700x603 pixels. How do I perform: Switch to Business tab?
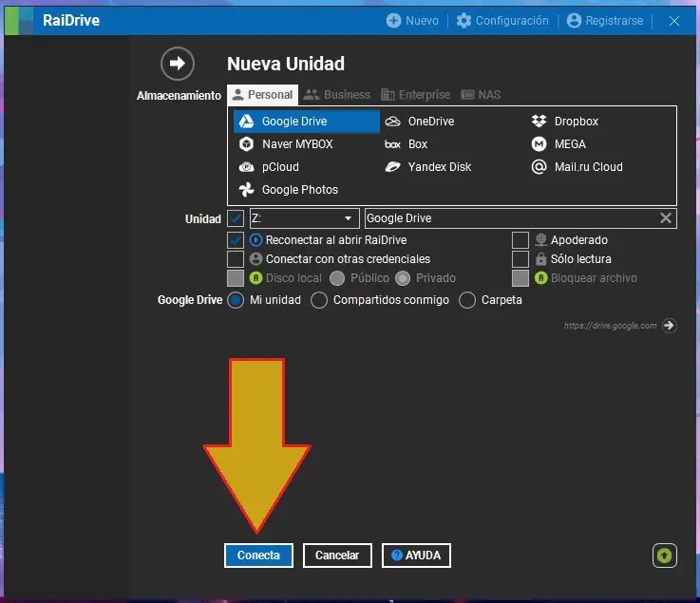coord(337,95)
